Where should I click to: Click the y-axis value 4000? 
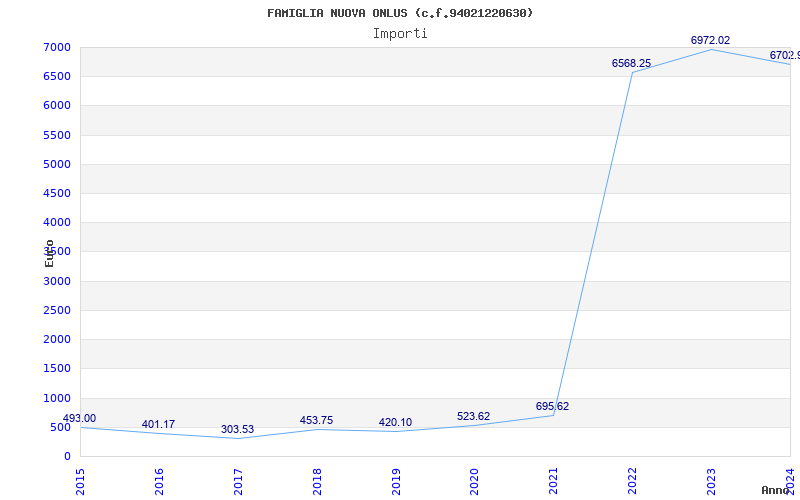[57, 222]
